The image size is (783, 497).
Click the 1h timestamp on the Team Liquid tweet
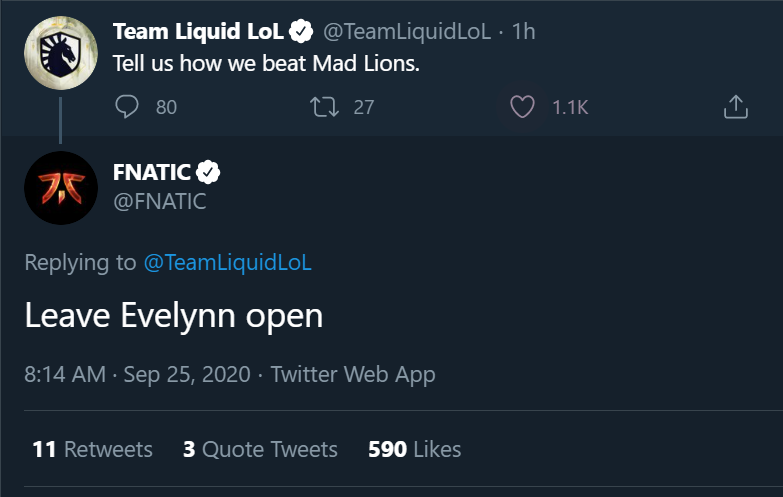click(x=523, y=31)
